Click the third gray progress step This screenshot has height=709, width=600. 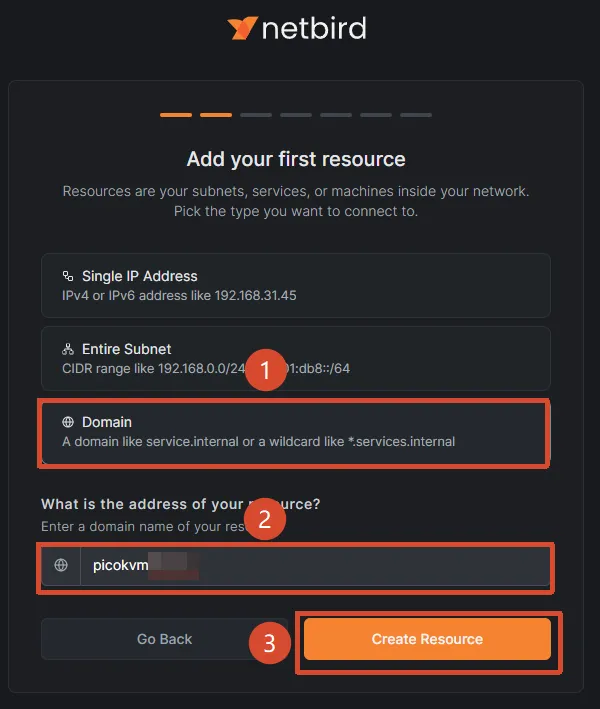click(x=256, y=115)
